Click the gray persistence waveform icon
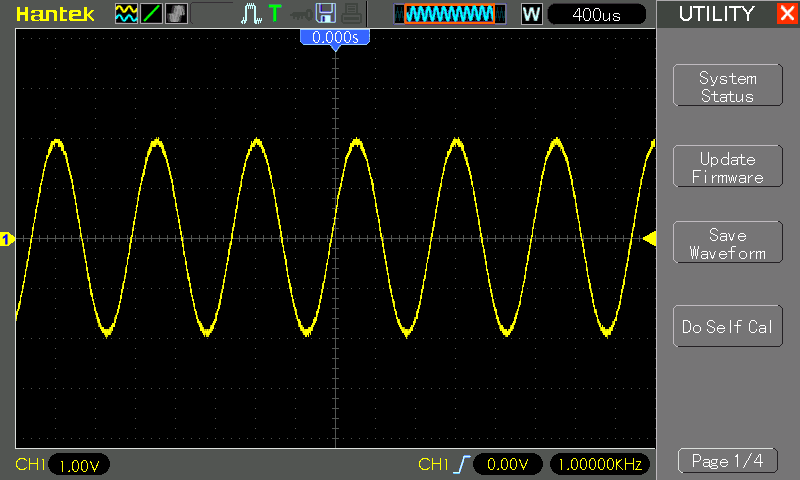The width and height of the screenshot is (800, 480). [177, 14]
